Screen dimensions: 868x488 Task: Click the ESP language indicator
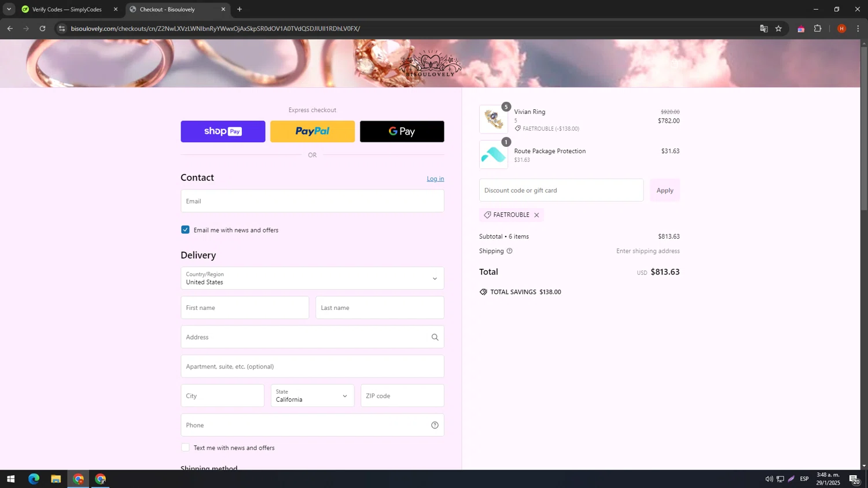804,479
